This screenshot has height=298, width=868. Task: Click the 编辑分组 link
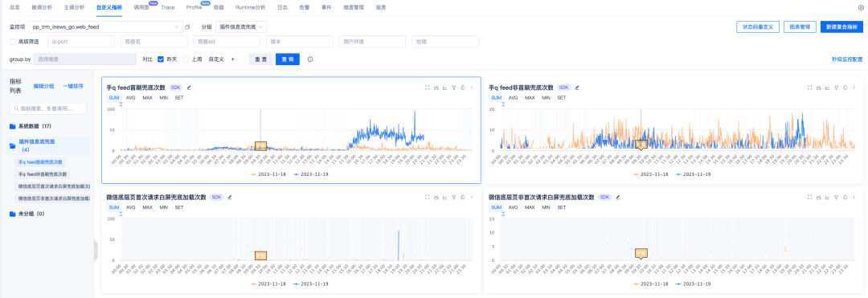[x=43, y=86]
